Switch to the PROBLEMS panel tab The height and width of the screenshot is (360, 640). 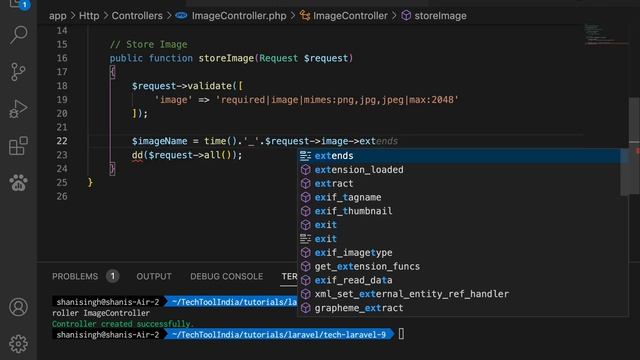click(x=75, y=276)
